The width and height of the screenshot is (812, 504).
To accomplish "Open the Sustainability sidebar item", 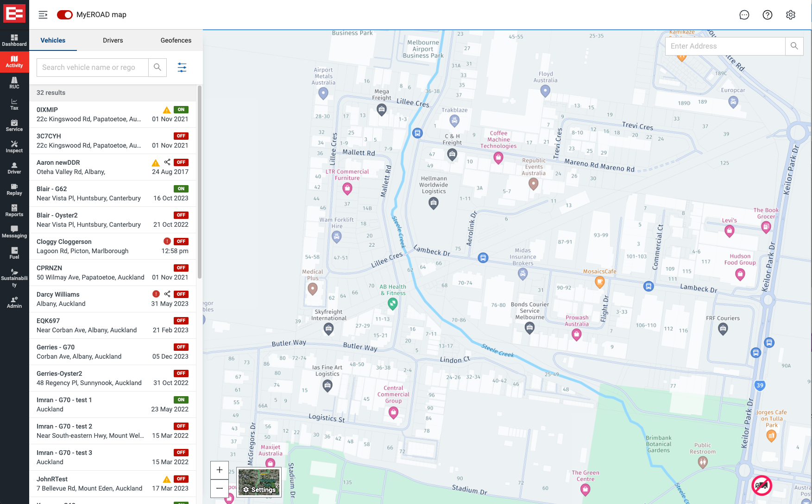I will click(x=14, y=278).
